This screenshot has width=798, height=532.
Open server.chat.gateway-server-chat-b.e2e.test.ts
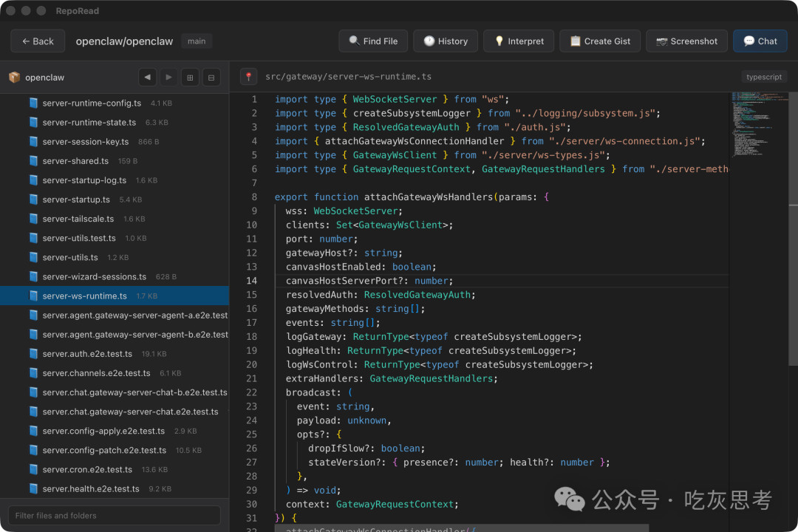(115, 392)
